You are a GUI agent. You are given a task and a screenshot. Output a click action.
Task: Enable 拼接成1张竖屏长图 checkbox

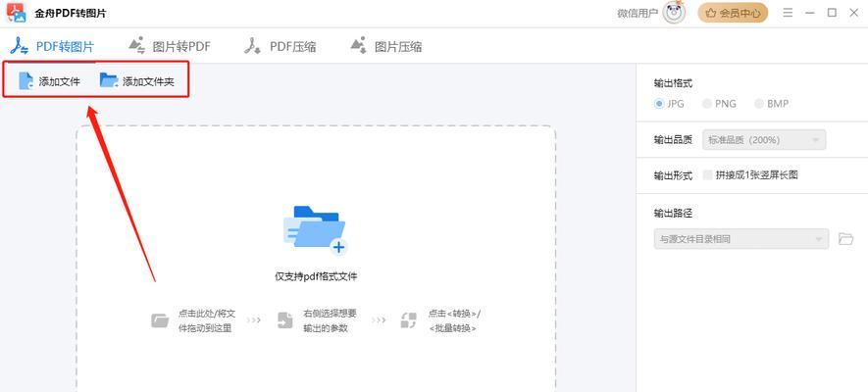click(x=707, y=175)
